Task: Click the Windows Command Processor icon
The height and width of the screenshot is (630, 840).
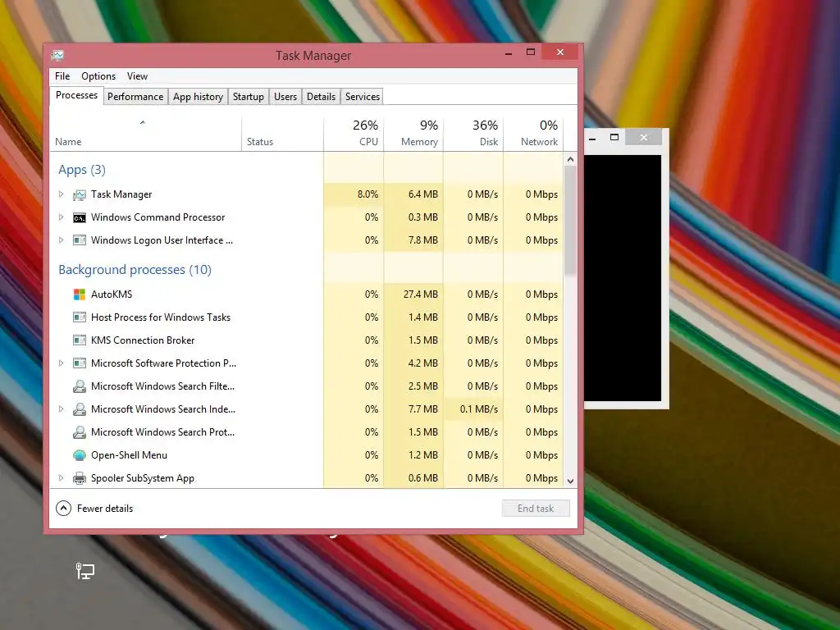Action: [x=80, y=217]
